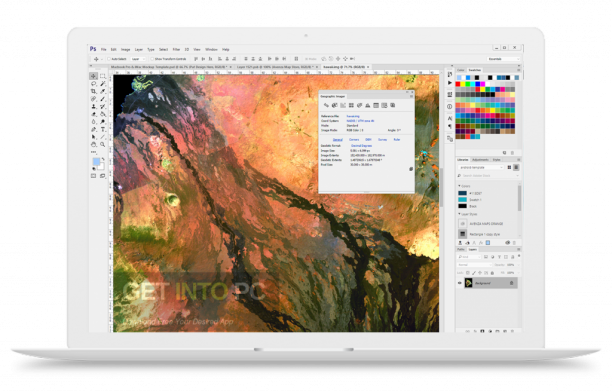Open the Filter menu
Image resolution: width=612 pixels, height=392 pixels.
(176, 50)
